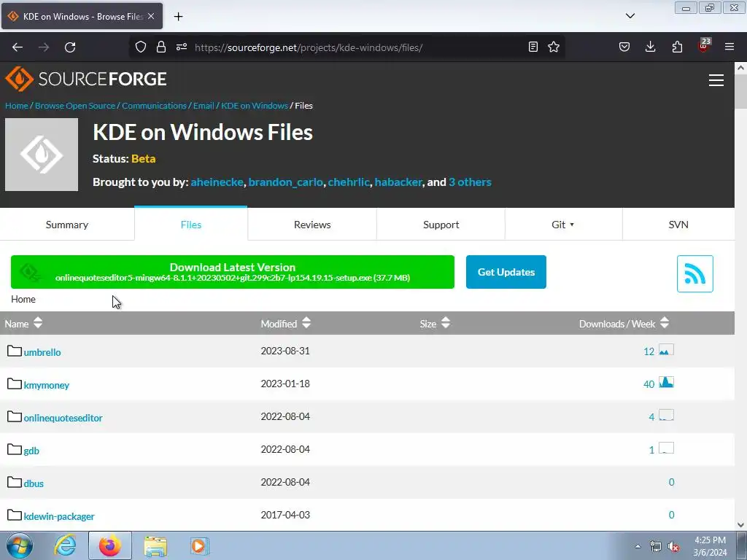
Task: View chehrlic's profile
Action: click(x=348, y=182)
